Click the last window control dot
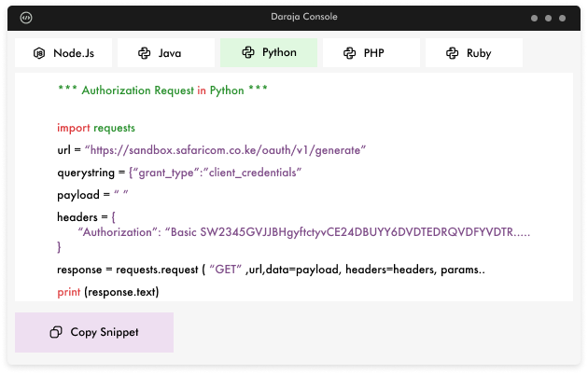This screenshot has width=588, height=374. (562, 18)
